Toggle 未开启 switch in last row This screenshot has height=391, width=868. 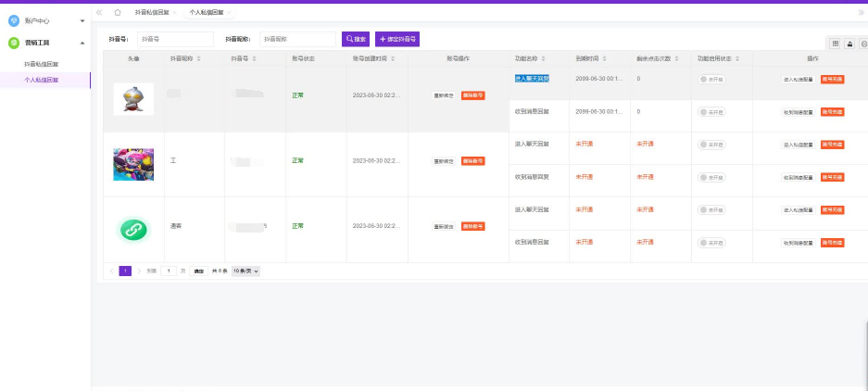point(711,243)
